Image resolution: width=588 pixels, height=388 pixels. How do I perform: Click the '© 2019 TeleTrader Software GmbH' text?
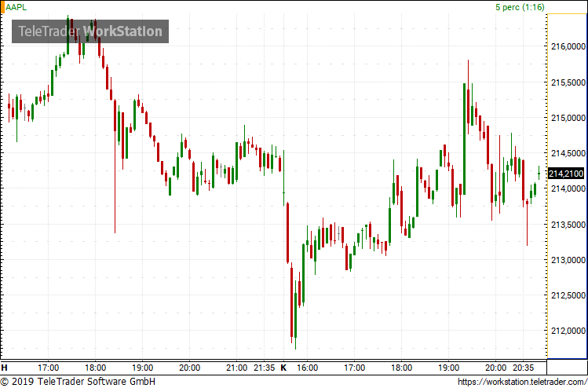(79, 382)
